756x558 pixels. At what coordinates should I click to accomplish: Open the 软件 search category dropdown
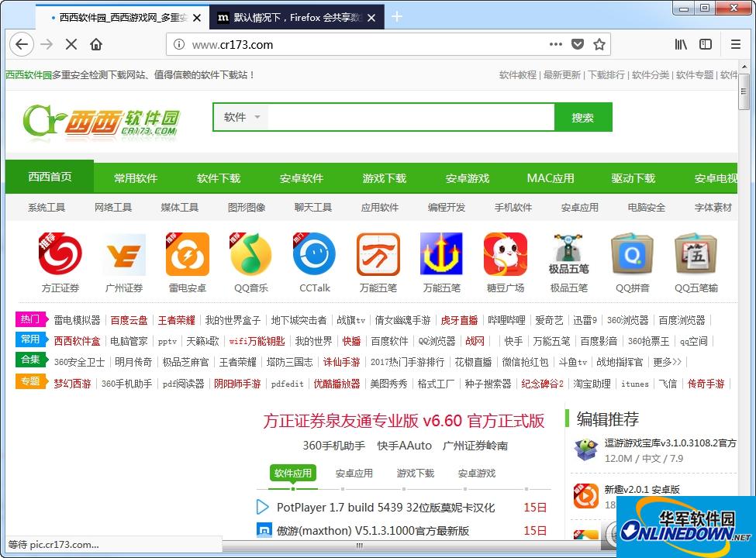(241, 116)
